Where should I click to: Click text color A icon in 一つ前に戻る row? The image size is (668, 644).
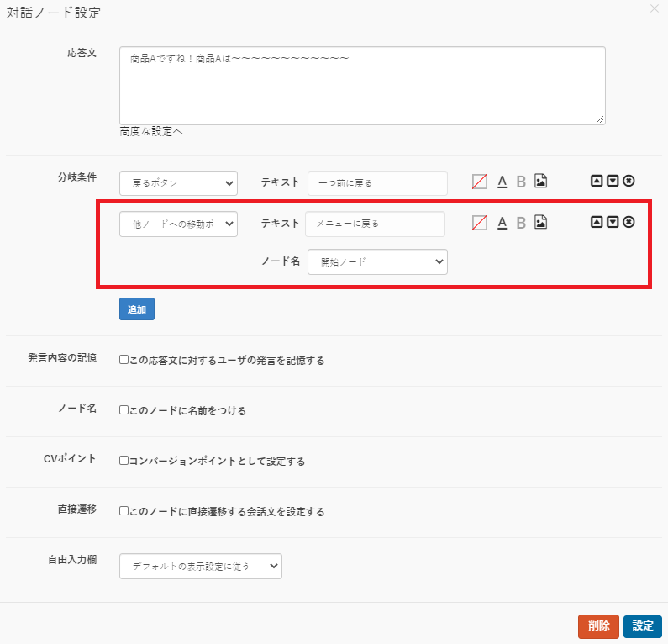tap(502, 182)
